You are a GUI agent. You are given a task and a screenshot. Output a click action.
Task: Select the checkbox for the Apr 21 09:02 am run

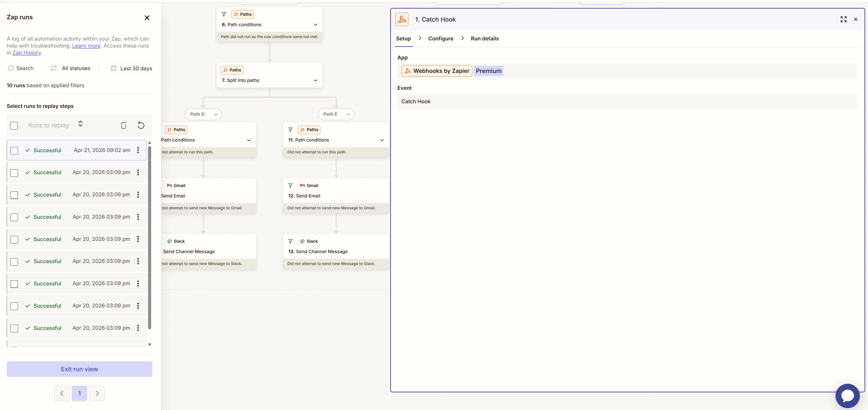point(14,151)
